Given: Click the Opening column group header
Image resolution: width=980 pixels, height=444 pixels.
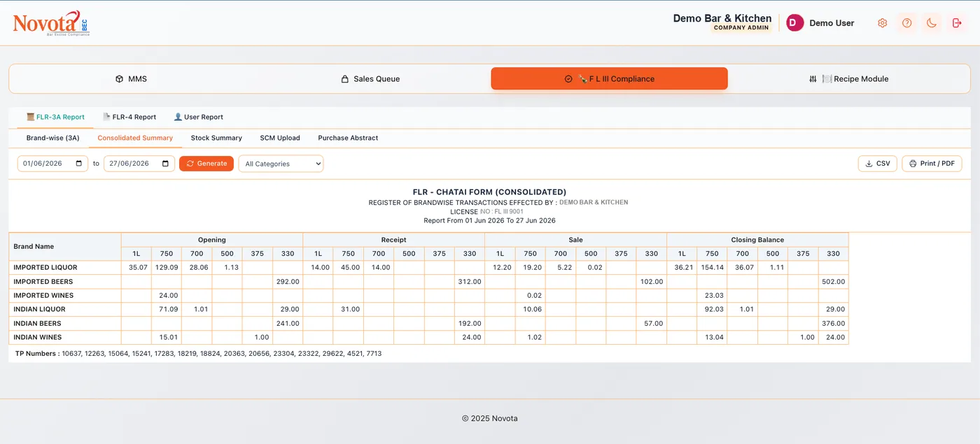Looking at the screenshot, I should pos(212,240).
